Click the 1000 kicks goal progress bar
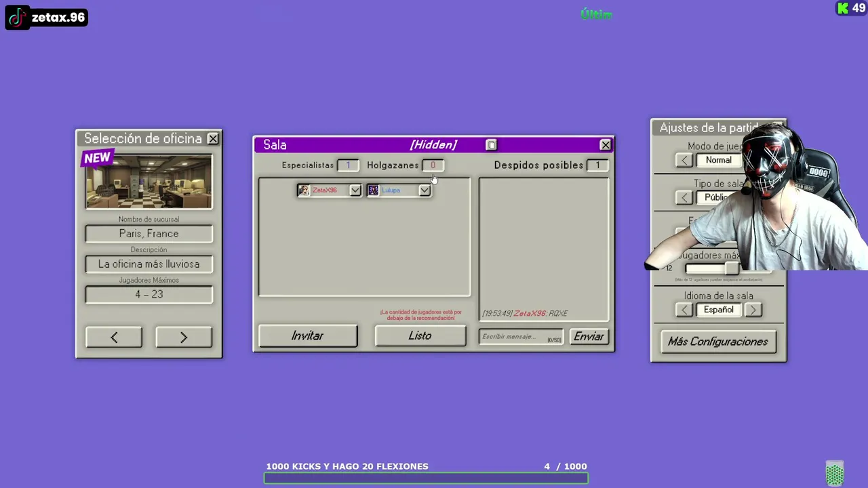 (x=426, y=479)
